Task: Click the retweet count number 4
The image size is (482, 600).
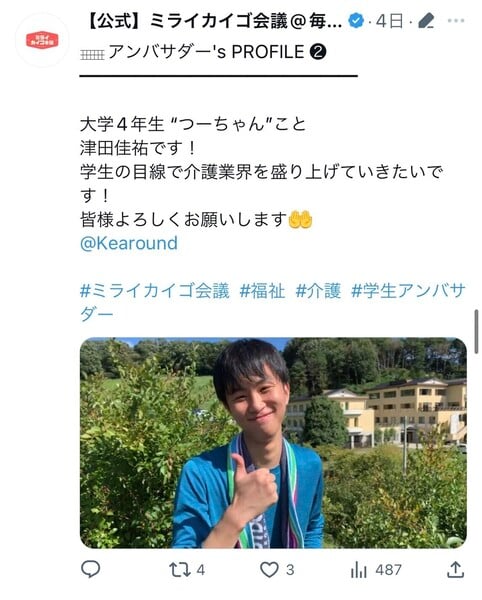Action: [201, 570]
